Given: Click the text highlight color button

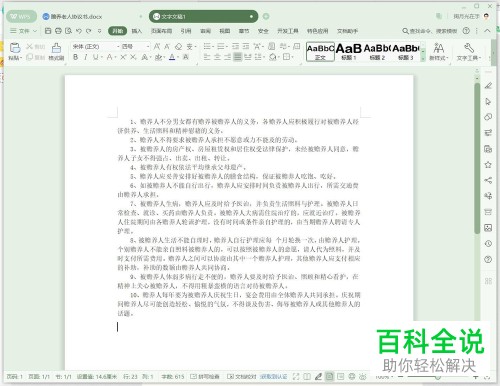Looking at the screenshot, I should click(158, 57).
